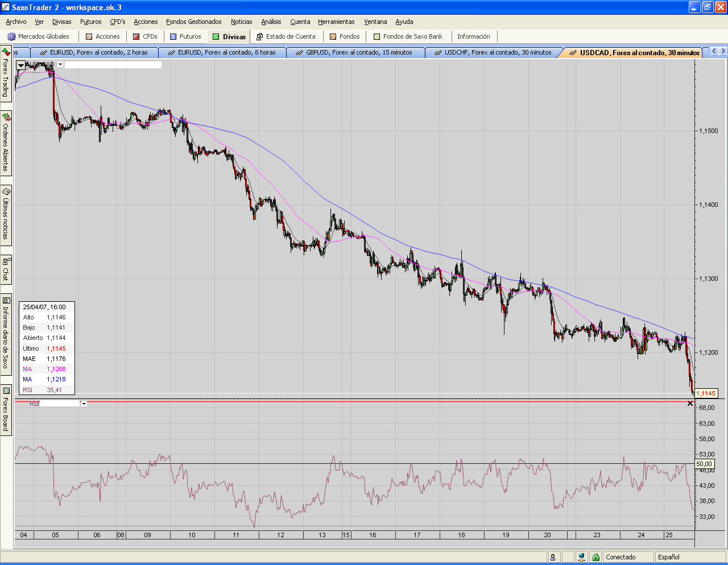The width and height of the screenshot is (728, 565).
Task: Click the green padlock status icon
Action: [595, 557]
